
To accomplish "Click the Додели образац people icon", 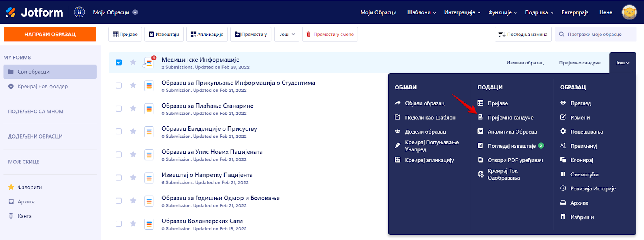I will [x=398, y=131].
